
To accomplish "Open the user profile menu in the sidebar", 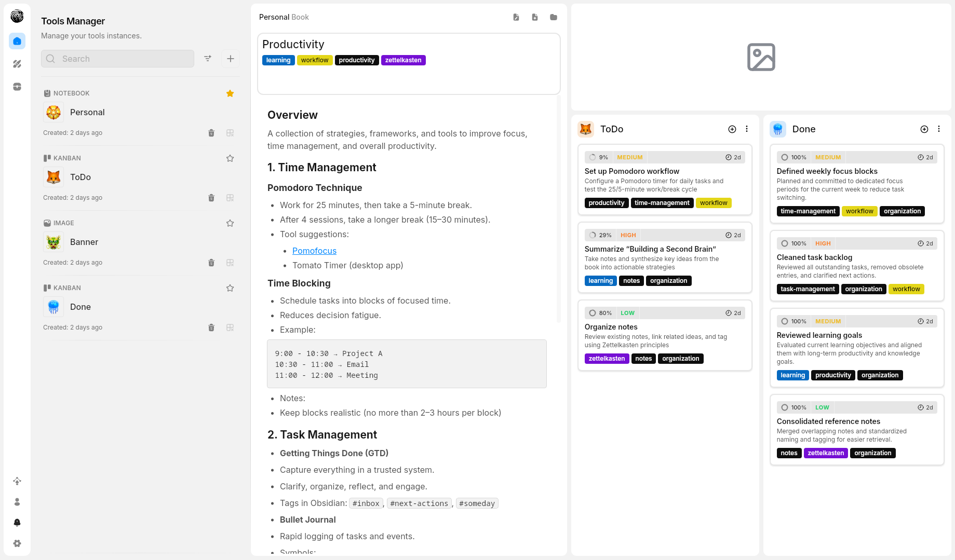I will click(x=17, y=502).
